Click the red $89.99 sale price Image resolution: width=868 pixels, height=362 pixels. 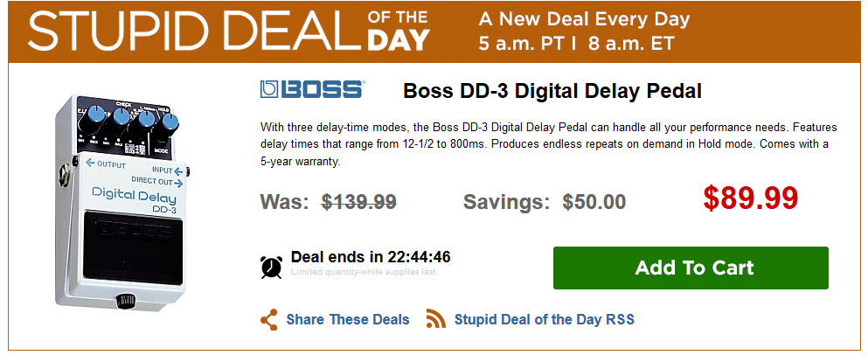(750, 198)
